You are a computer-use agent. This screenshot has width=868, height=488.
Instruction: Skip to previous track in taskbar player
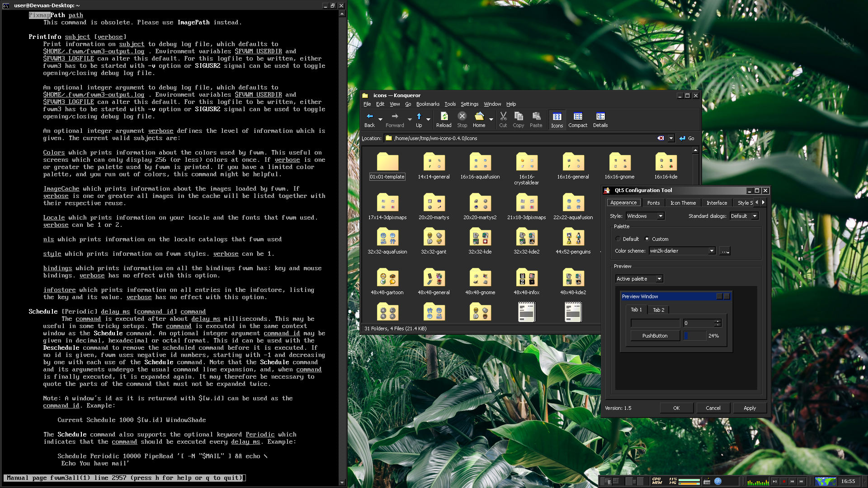point(793,482)
